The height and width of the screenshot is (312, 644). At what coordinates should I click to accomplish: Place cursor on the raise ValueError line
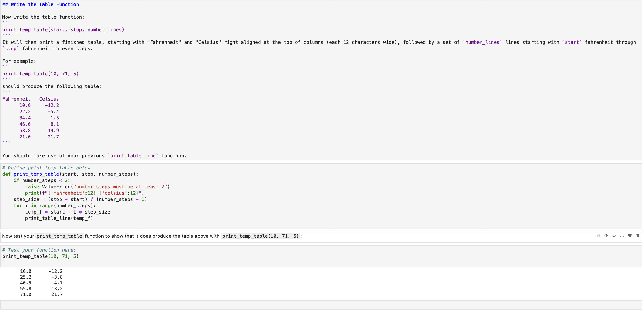(x=97, y=187)
